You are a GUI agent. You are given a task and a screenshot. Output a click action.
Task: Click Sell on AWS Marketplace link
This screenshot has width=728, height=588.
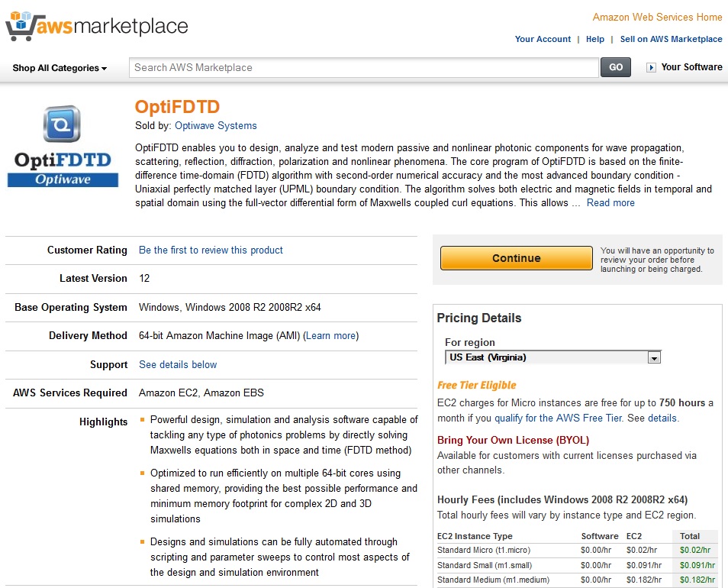point(671,39)
